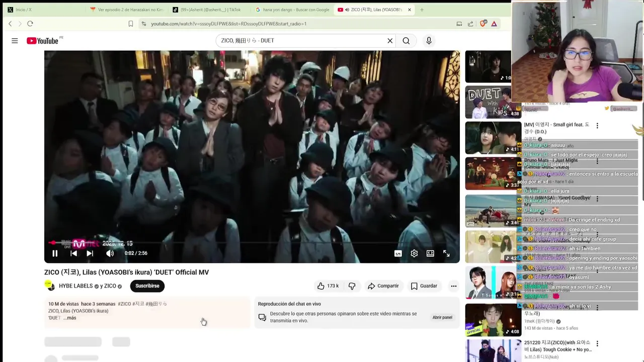Open the player settings gear
This screenshot has width=644, height=362.
click(x=414, y=253)
